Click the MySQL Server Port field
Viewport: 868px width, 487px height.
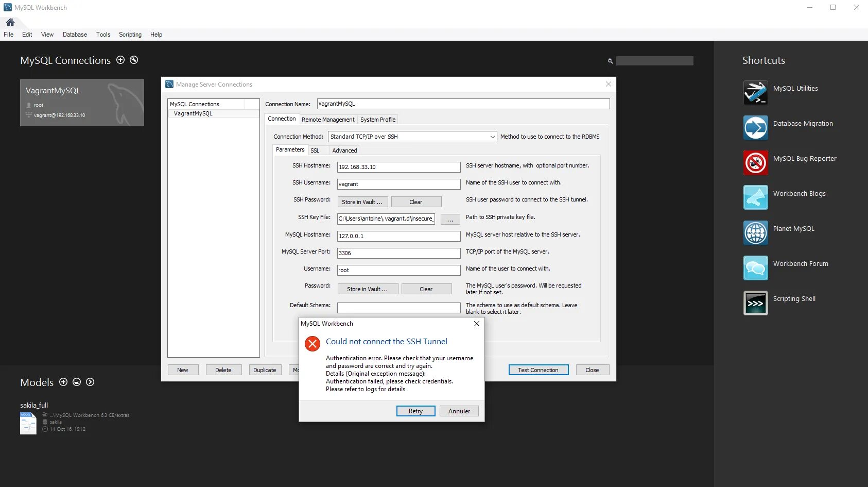399,253
